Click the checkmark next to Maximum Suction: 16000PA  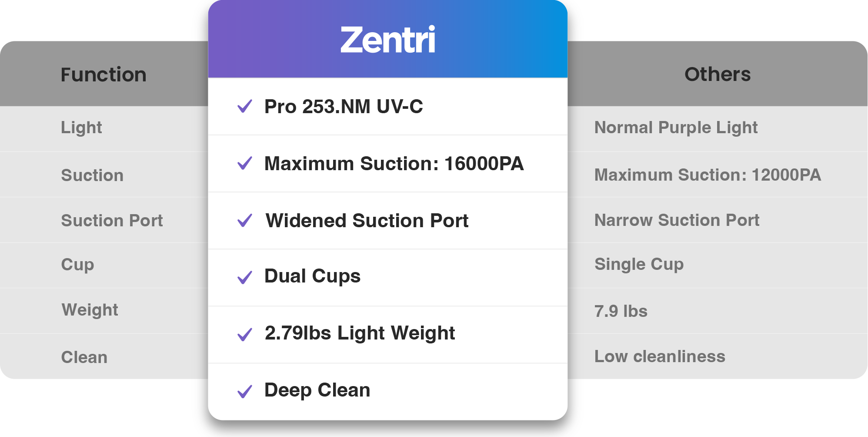coord(245,163)
